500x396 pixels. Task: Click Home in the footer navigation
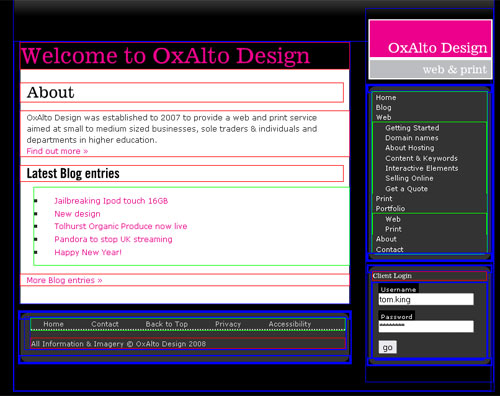pos(53,324)
